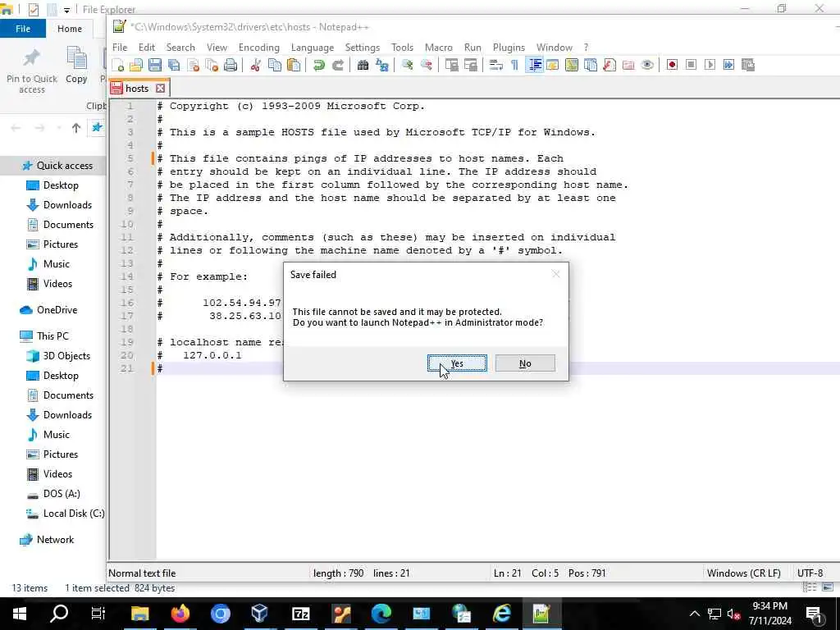Toggle Show All Characters pilcrow icon
This screenshot has width=840, height=630.
point(514,66)
